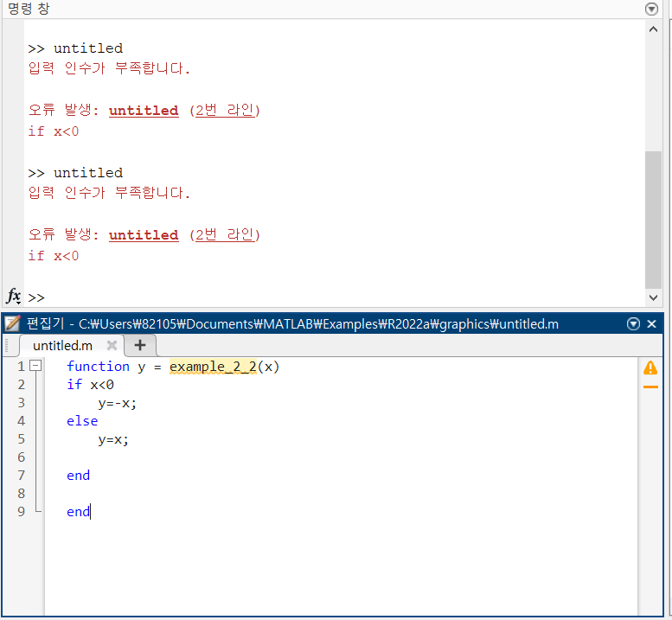This screenshot has height=620, width=672.
Task: Close the untitled.m tab
Action: click(112, 345)
